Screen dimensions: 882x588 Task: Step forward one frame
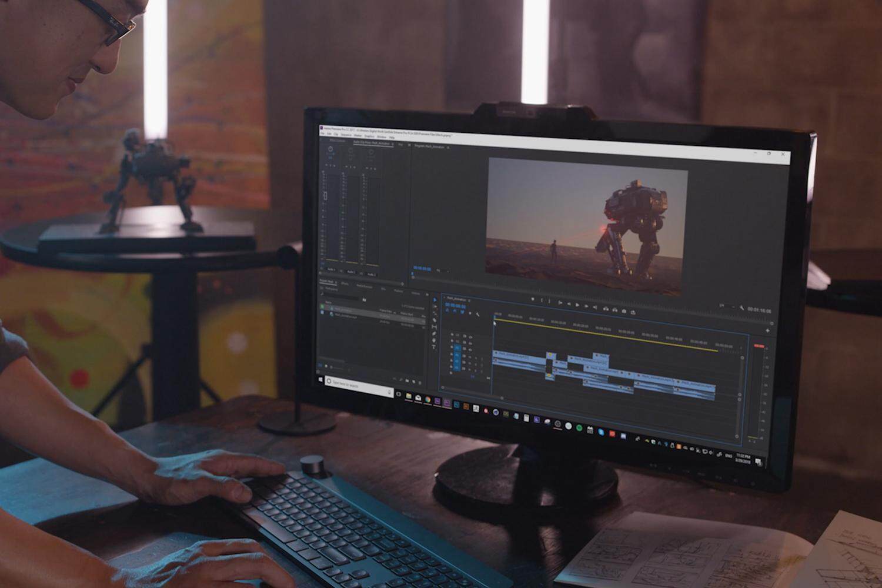[586, 306]
